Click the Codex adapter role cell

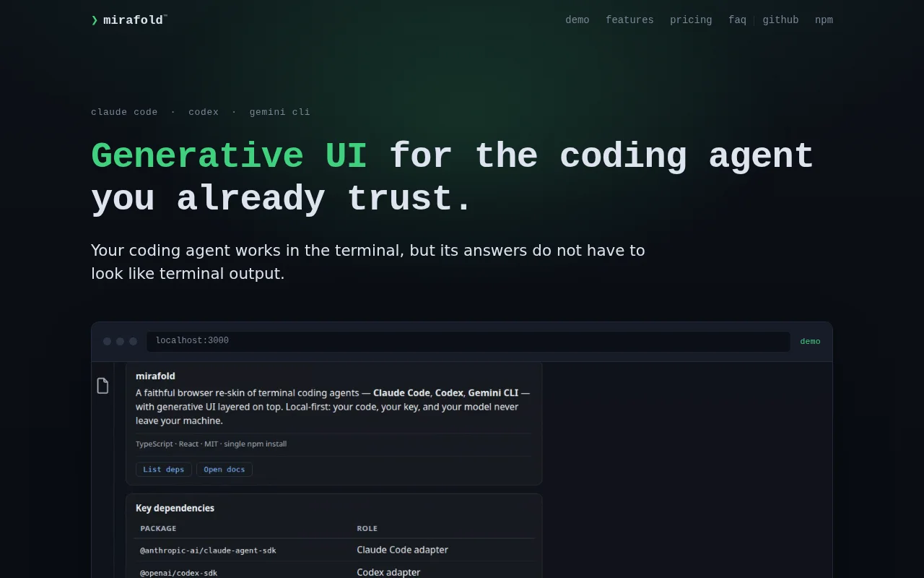388,572
